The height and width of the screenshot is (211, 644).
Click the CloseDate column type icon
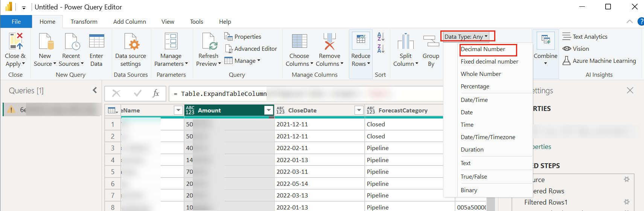click(280, 110)
